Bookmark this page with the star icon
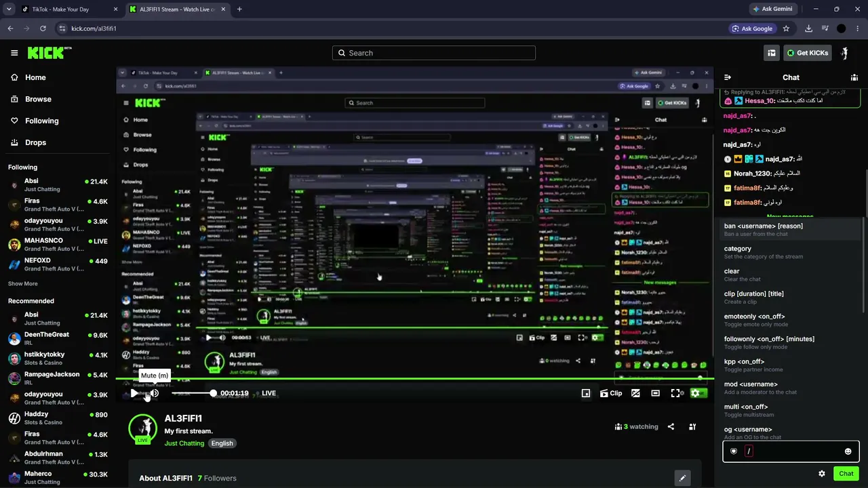868x488 pixels. (786, 28)
